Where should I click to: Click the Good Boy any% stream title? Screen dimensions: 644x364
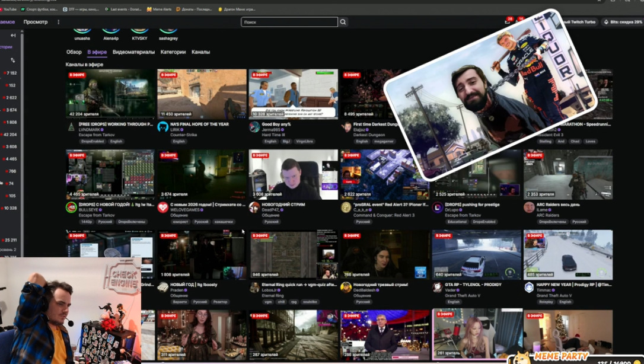pyautogui.click(x=276, y=124)
